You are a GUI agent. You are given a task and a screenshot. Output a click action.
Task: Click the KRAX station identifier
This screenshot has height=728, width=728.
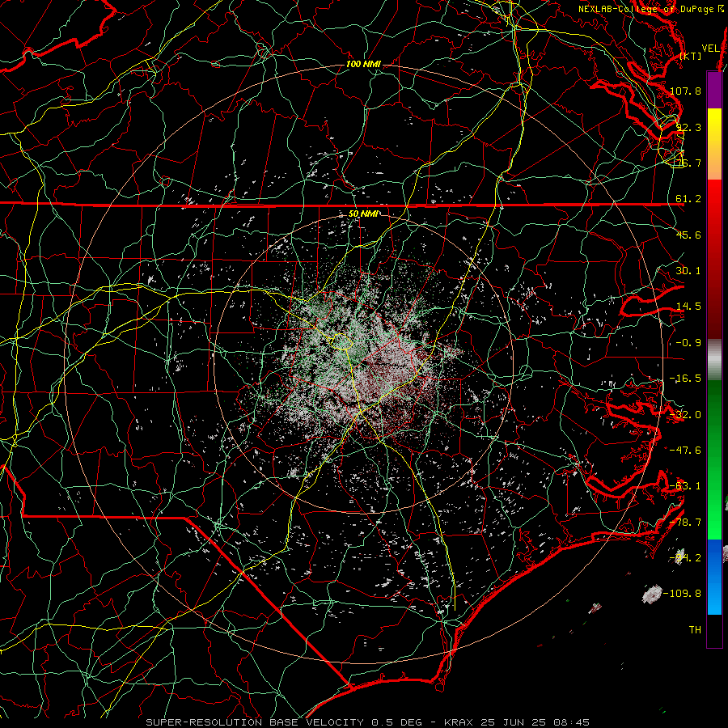(x=459, y=722)
